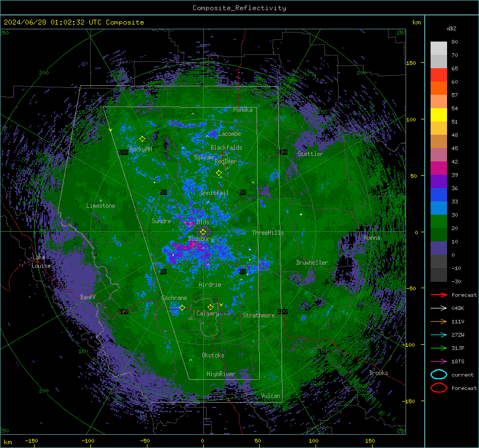Viewport: 479px width, 448px height.
Task: Click the white asterisk marker above Limestone
Action: [101, 201]
